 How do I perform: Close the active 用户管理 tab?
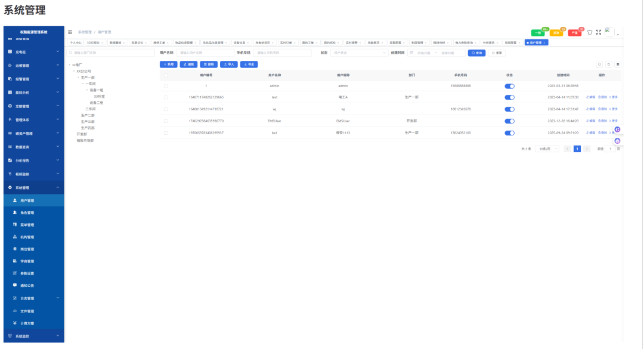click(544, 43)
